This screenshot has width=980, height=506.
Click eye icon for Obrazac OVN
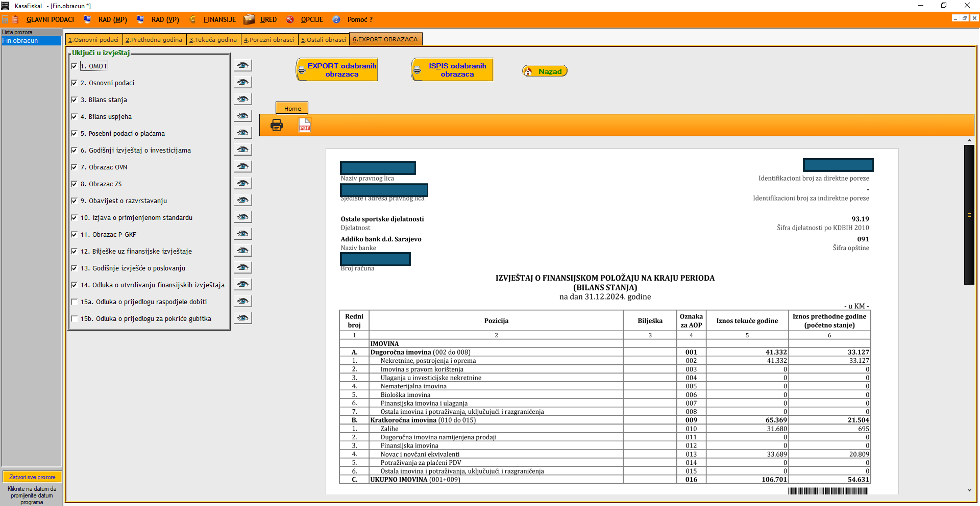pyautogui.click(x=243, y=166)
